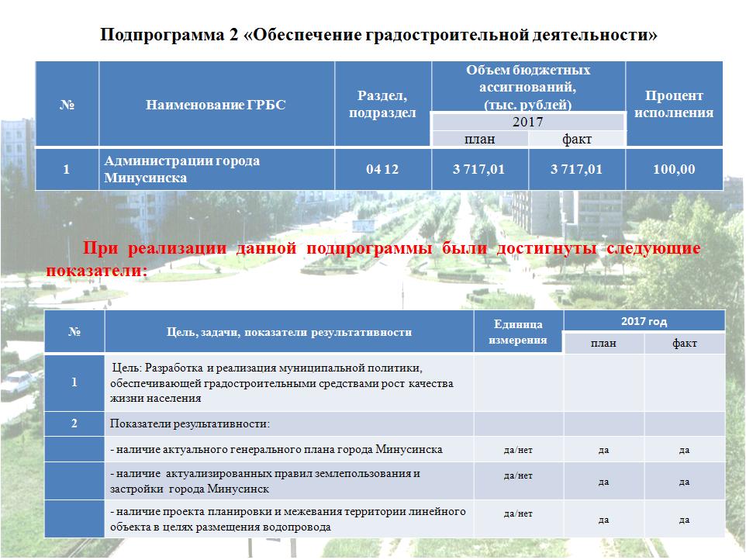The height and width of the screenshot is (560, 746).
Task: Select «план» subheader in top table
Action: (479, 139)
